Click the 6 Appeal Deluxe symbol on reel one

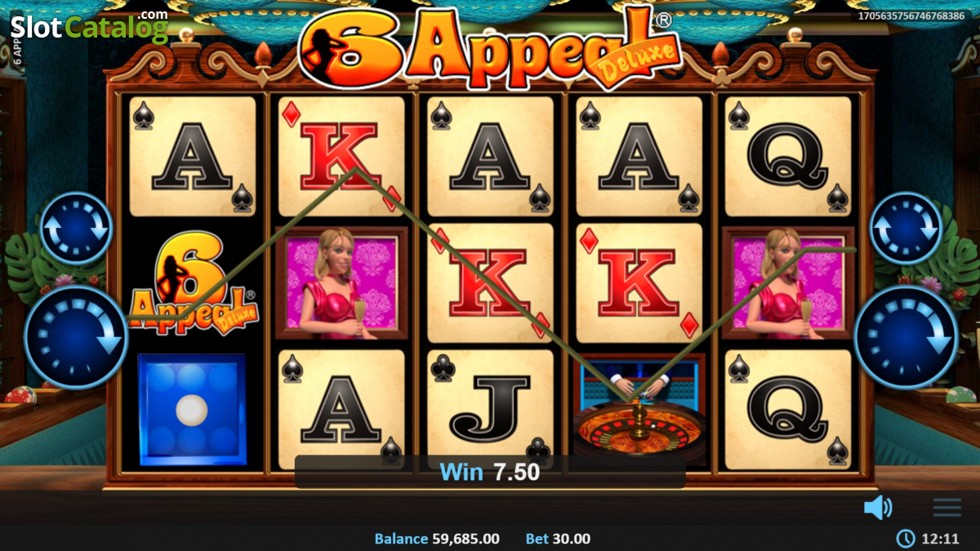193,283
